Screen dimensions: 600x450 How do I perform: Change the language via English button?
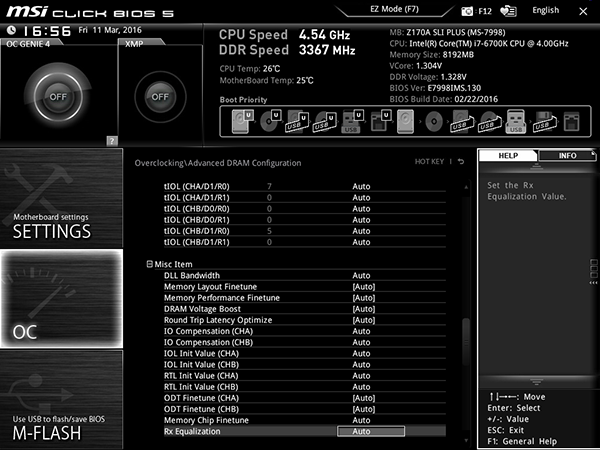click(x=545, y=10)
